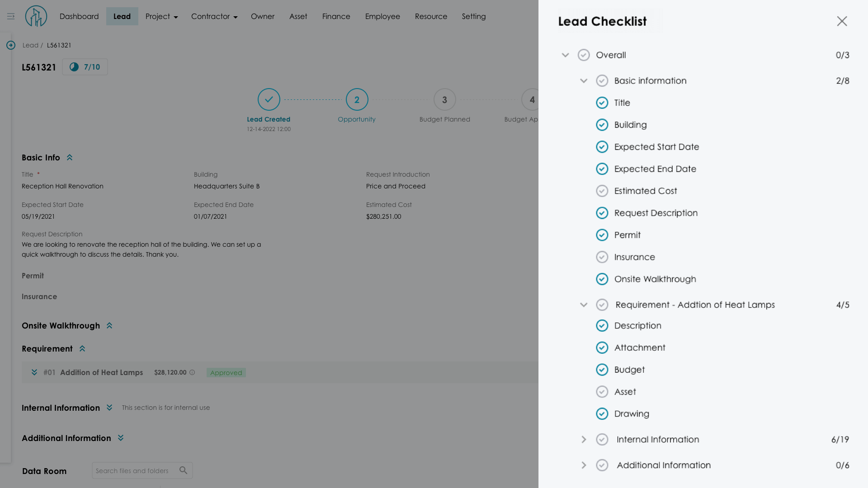This screenshot has width=868, height=488.
Task: Click the company logo icon
Action: click(36, 16)
